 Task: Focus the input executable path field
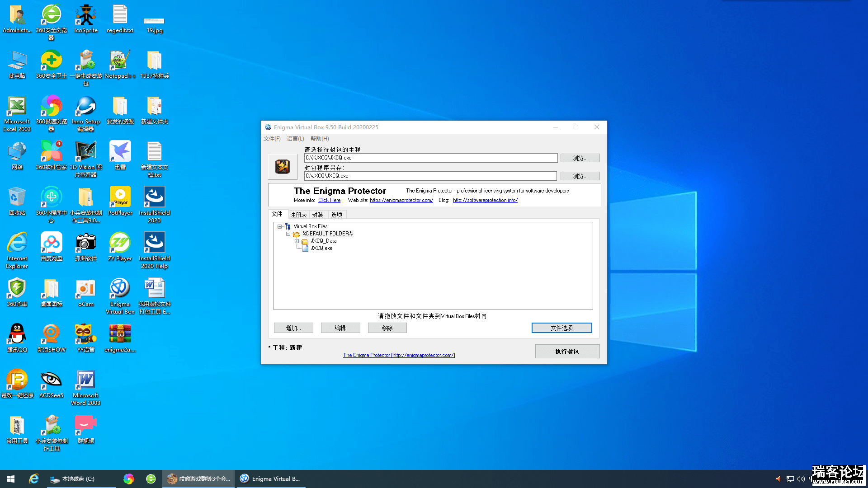tap(431, 158)
